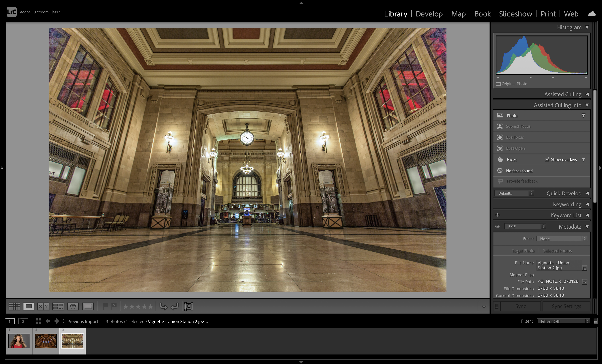Click the cloud sync status icon
602x364 pixels.
pos(592,14)
